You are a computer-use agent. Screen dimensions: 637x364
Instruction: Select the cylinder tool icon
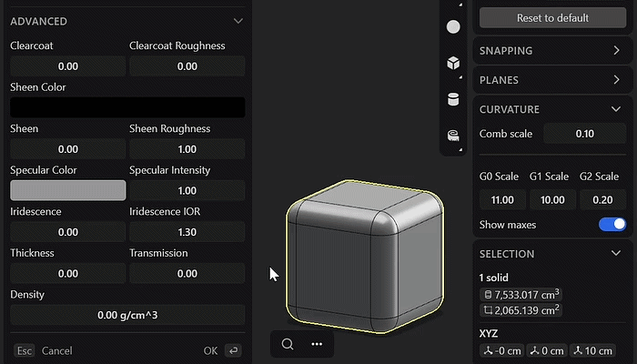click(x=453, y=99)
